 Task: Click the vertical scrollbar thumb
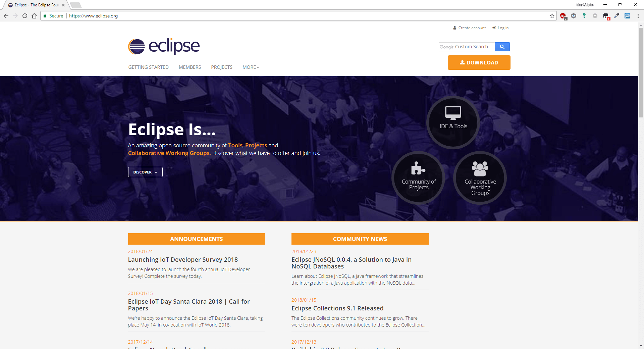pyautogui.click(x=641, y=72)
